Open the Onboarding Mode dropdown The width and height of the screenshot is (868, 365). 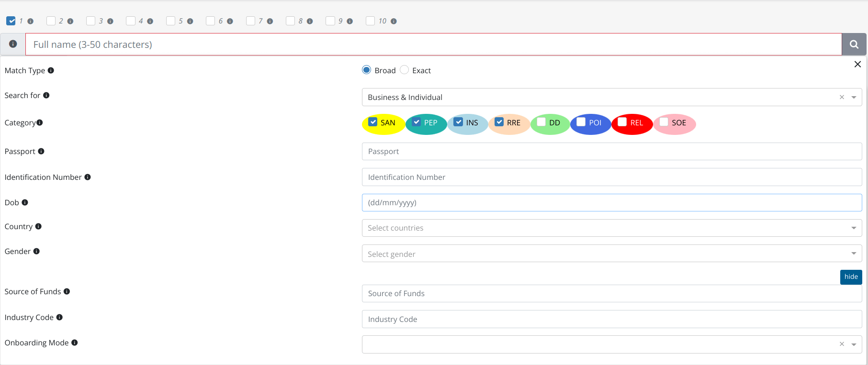click(612, 344)
